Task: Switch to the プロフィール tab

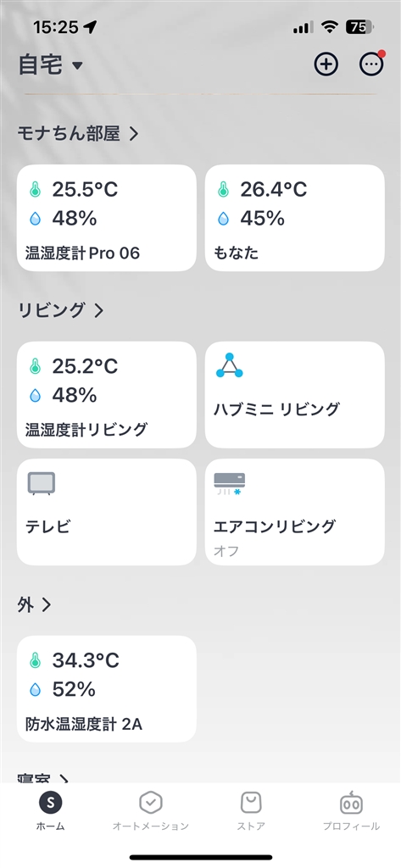Action: pyautogui.click(x=351, y=810)
